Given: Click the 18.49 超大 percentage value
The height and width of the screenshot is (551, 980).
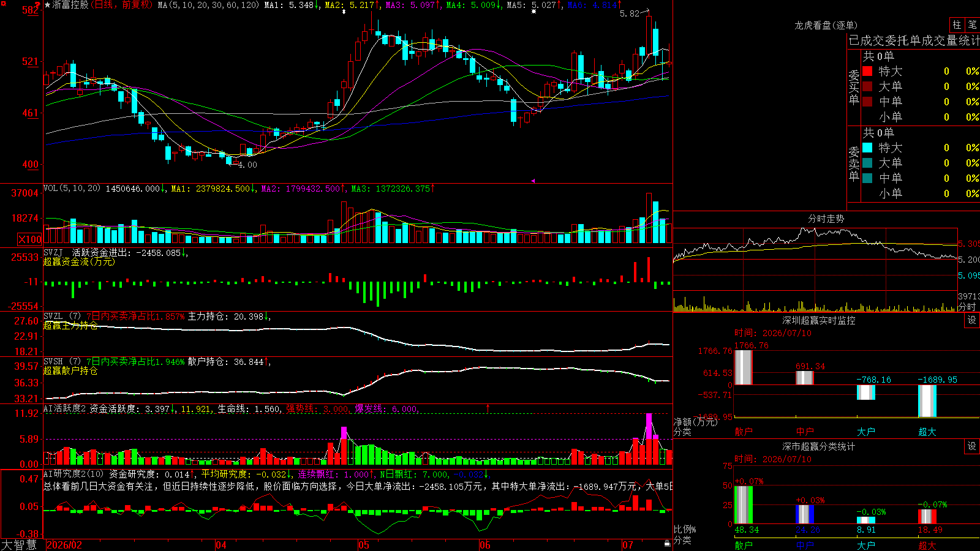Looking at the screenshot, I should (x=930, y=530).
